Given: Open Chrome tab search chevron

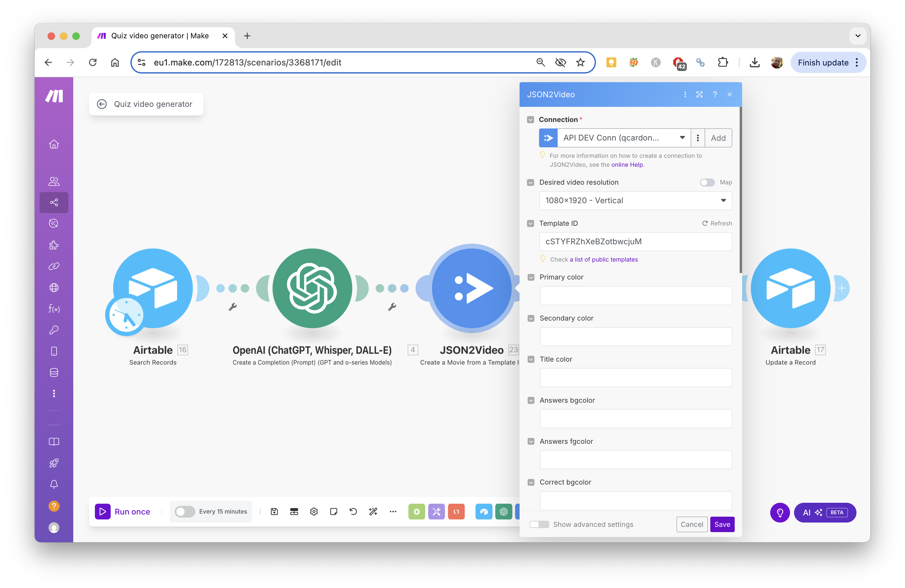Looking at the screenshot, I should coord(858,36).
